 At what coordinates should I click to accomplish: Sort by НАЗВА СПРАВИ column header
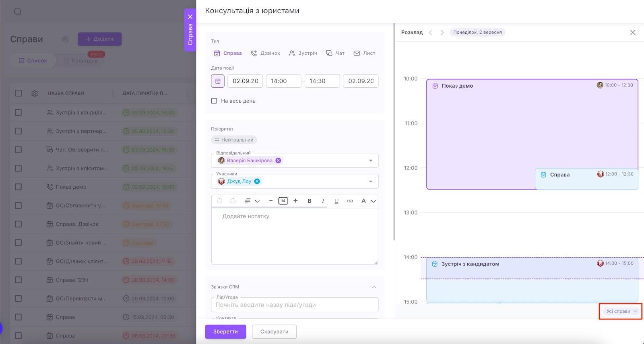pyautogui.click(x=66, y=93)
